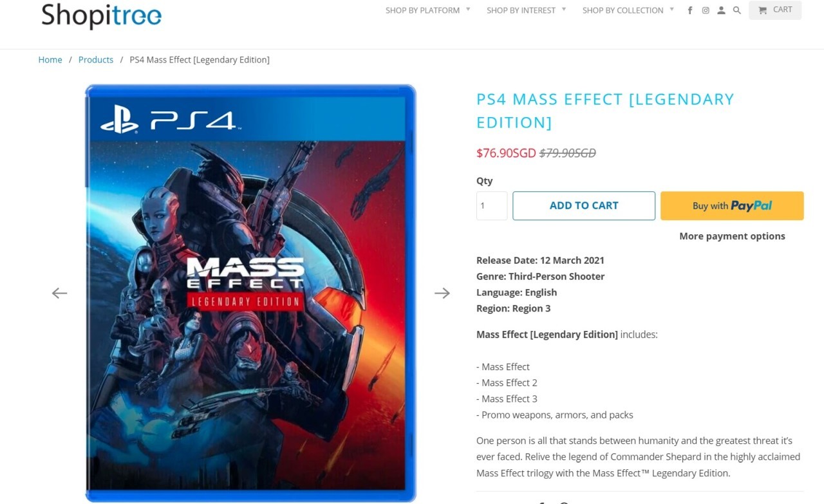This screenshot has width=824, height=504.
Task: Expand Shop By Platform dropdown arrow
Action: click(x=468, y=10)
